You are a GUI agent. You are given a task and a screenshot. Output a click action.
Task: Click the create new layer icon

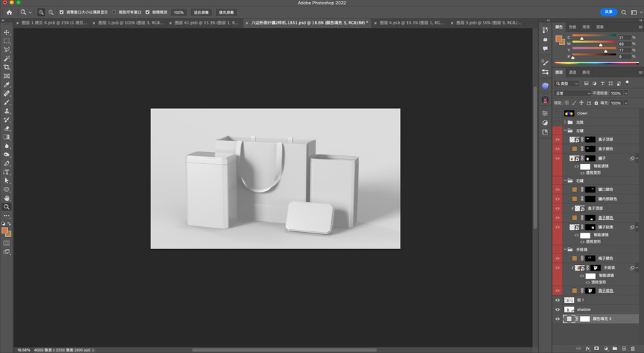click(624, 349)
